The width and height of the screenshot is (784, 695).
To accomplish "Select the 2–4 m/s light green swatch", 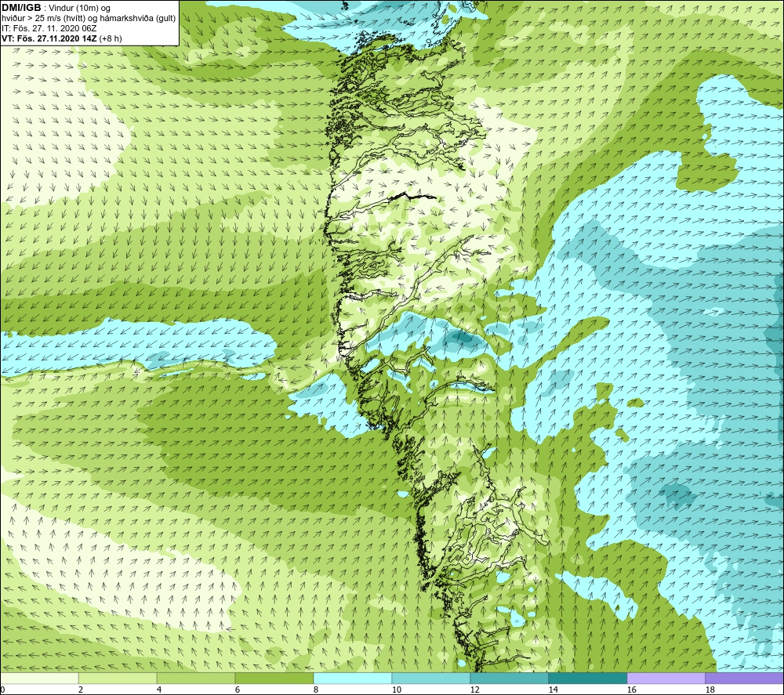I will click(118, 678).
